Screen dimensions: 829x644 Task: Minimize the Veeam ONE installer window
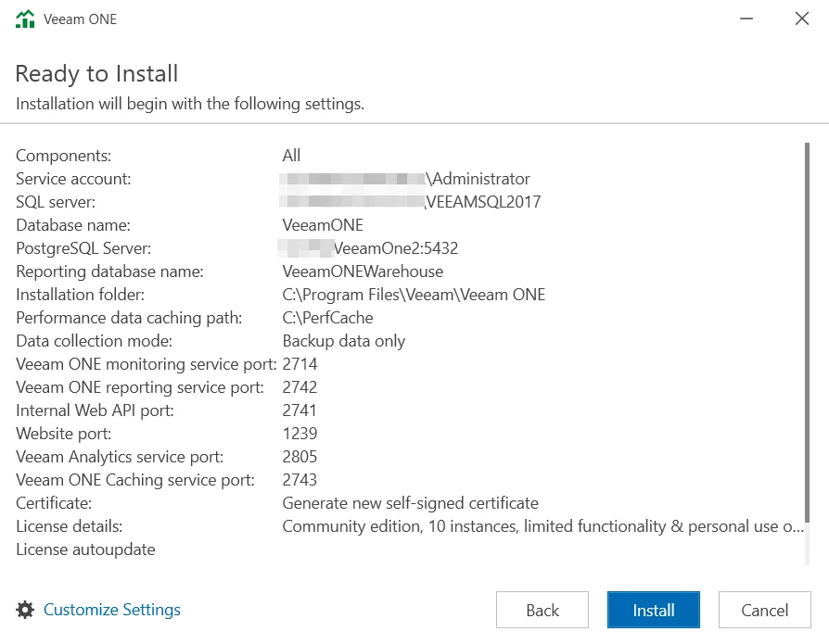(x=745, y=19)
